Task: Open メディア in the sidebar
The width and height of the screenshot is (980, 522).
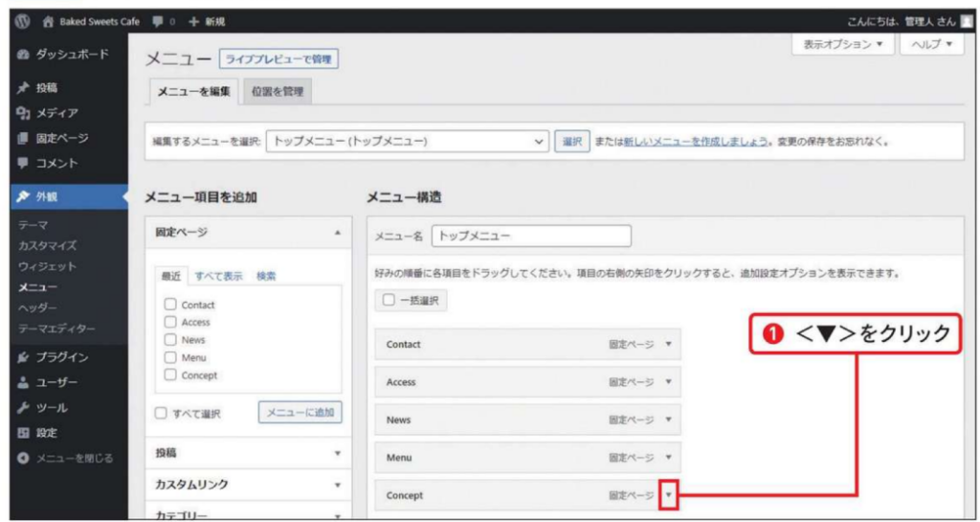Action: (x=56, y=113)
